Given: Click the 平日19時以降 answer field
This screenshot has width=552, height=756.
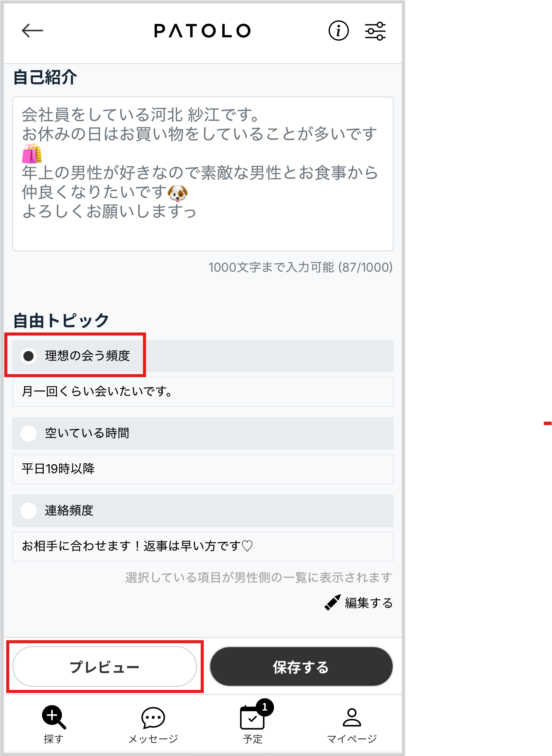Looking at the screenshot, I should pos(203,469).
